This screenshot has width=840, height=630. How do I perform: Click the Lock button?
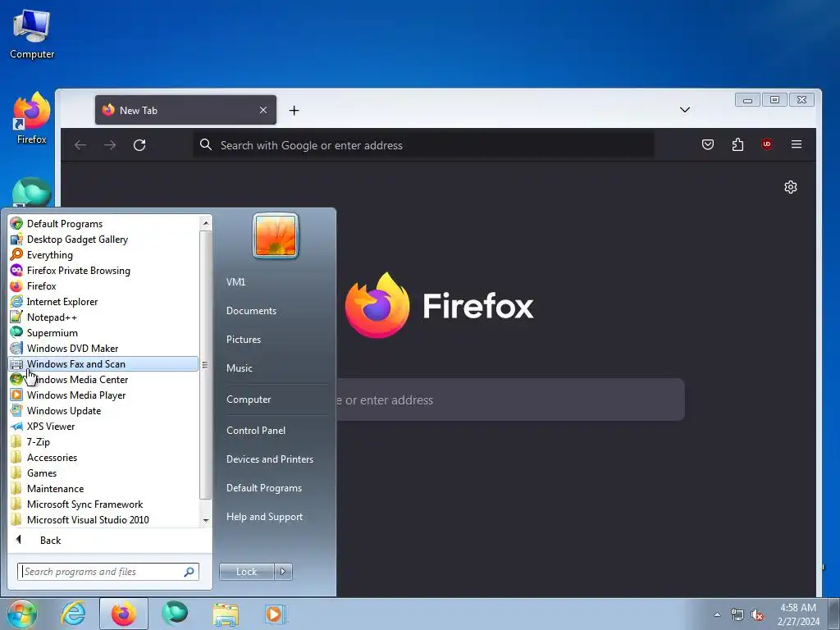(x=246, y=572)
